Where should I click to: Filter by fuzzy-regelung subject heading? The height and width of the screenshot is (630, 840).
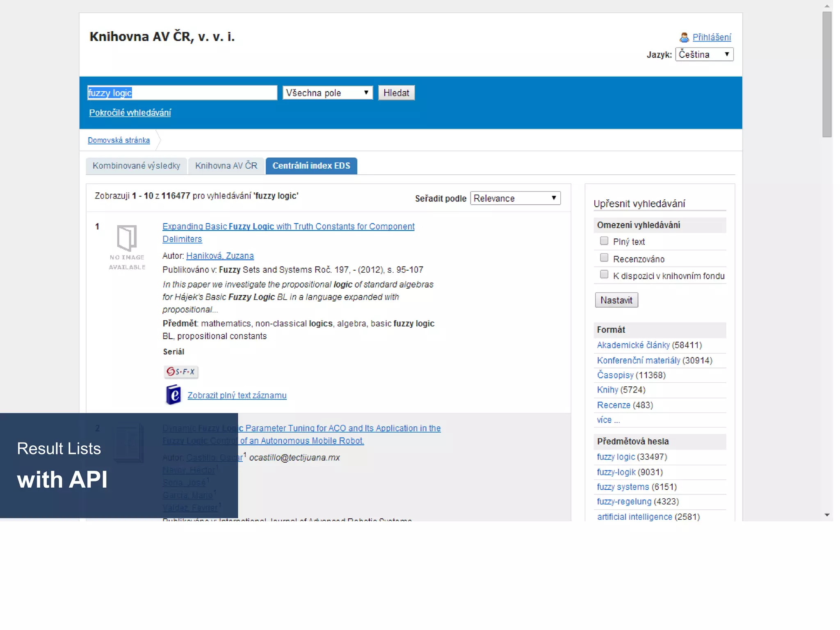[624, 502]
